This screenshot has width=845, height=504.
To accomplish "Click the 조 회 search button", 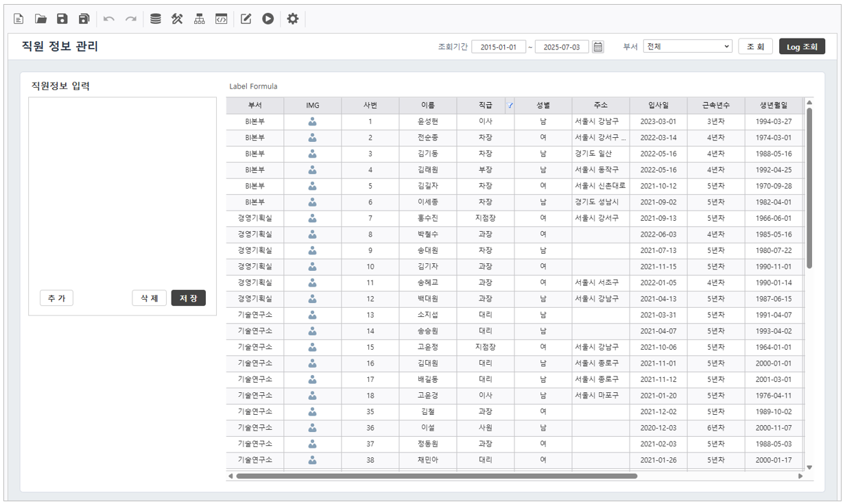I will pos(755,47).
